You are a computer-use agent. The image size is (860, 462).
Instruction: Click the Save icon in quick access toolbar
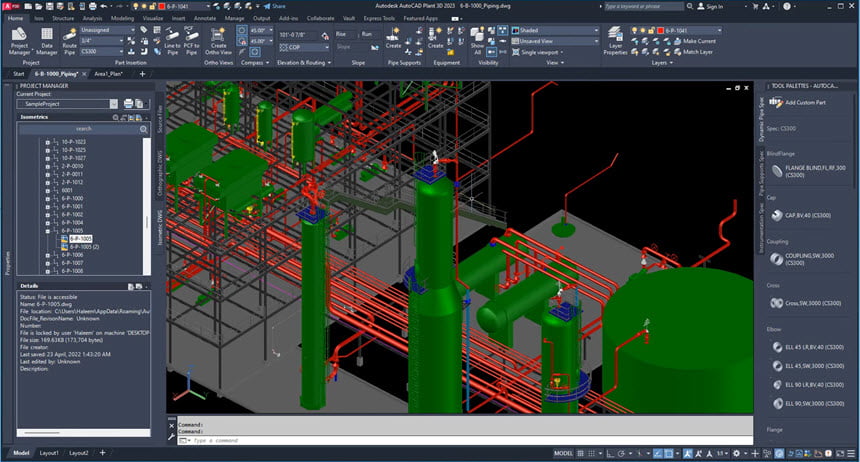point(49,7)
